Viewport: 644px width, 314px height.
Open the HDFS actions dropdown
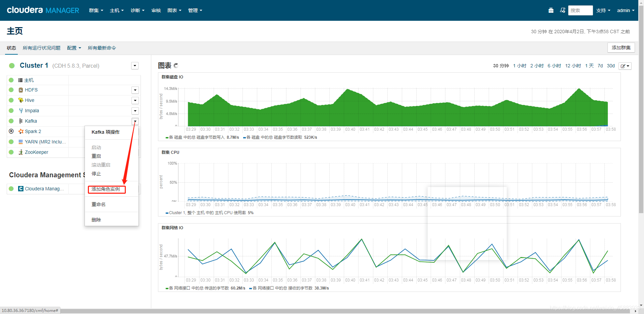135,90
